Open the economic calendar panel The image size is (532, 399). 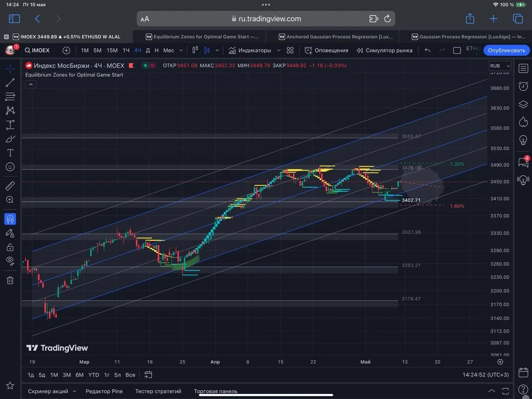coord(523,372)
